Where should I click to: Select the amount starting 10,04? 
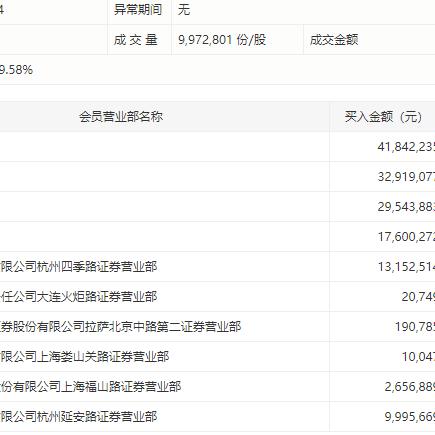click(x=418, y=357)
